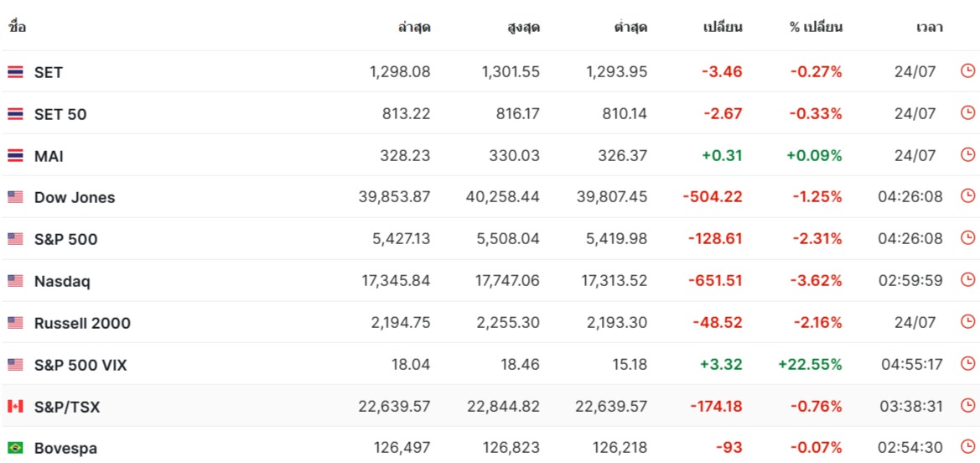Open the Nasdaq index page
The image size is (980, 463).
[62, 281]
